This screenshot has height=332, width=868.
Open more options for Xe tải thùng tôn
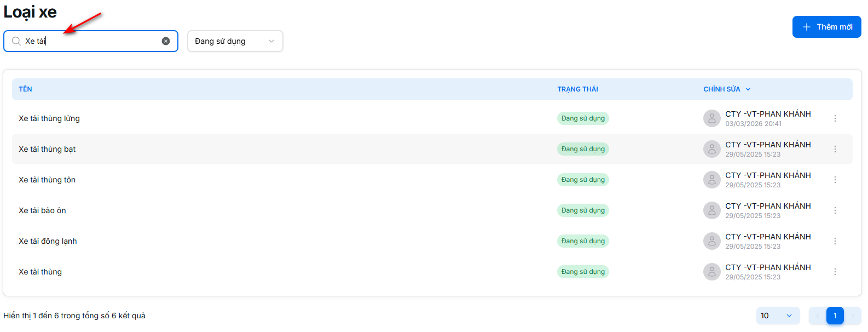pyautogui.click(x=835, y=180)
